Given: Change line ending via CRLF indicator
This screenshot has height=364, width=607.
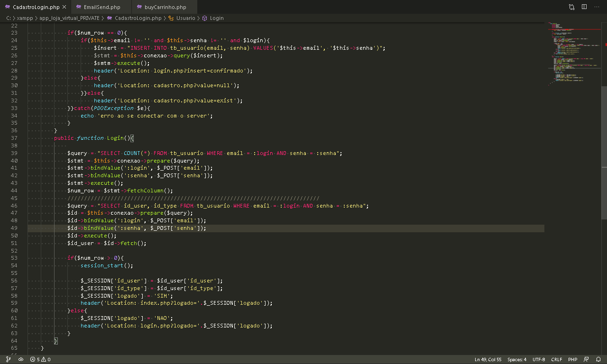Looking at the screenshot, I should (x=557, y=359).
